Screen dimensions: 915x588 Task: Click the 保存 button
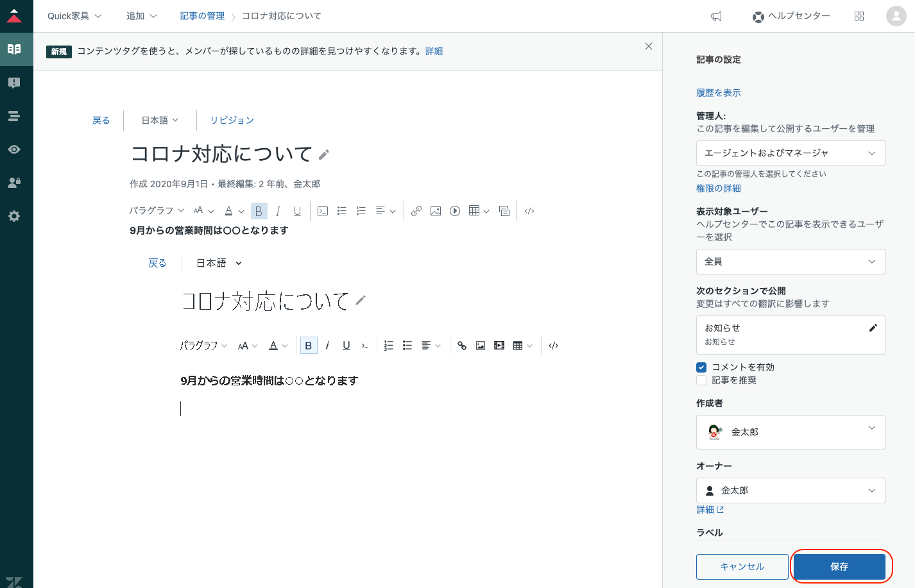pos(839,567)
